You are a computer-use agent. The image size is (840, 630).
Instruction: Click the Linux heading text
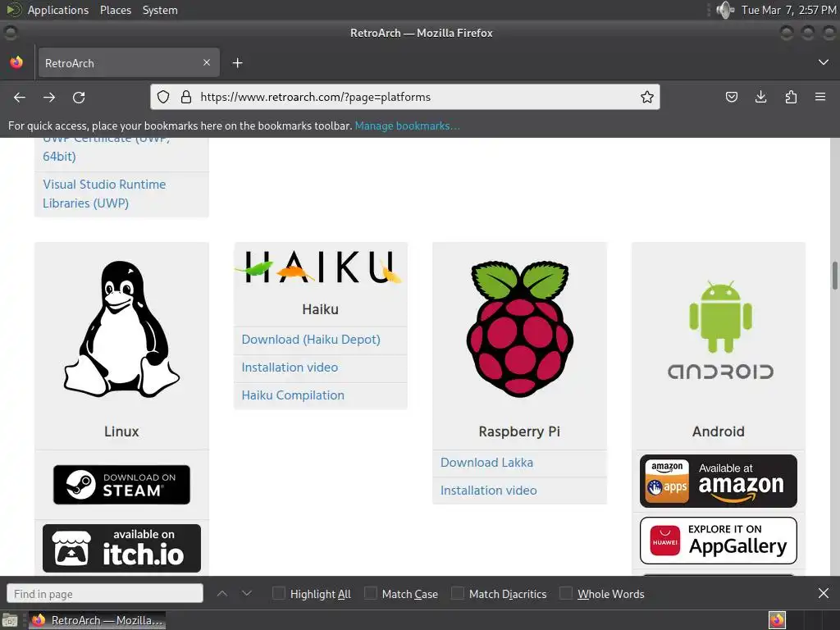coord(121,431)
